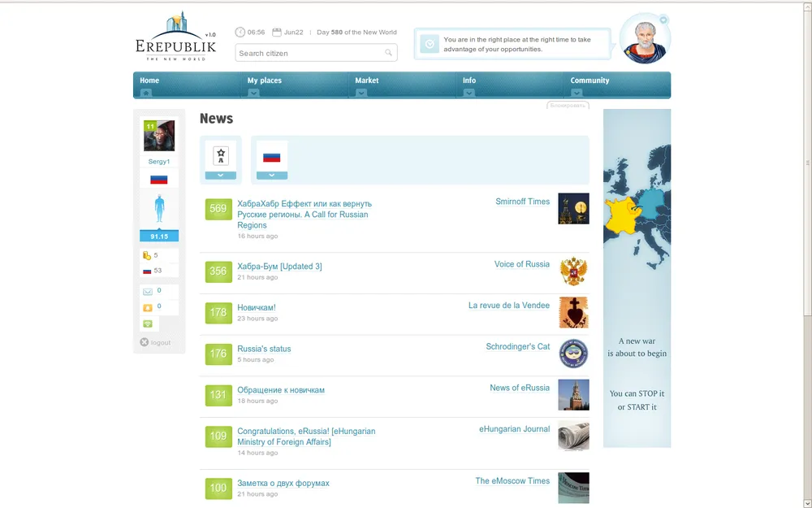Click the Erepublik logo
The width and height of the screenshot is (812, 508).
pyautogui.click(x=175, y=37)
